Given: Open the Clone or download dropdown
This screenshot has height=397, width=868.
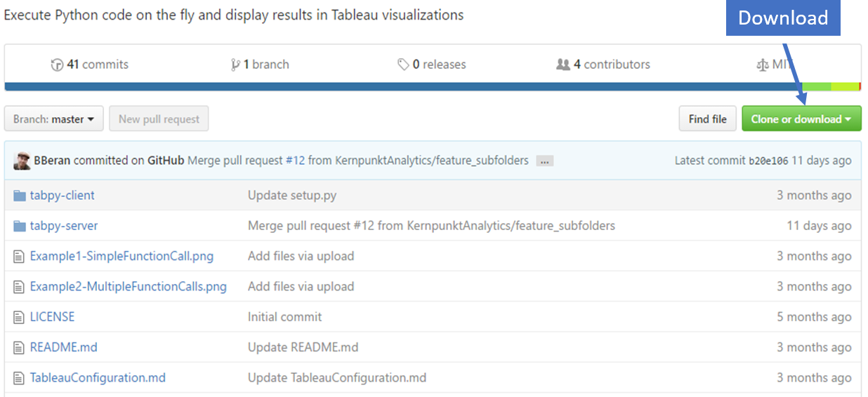Looking at the screenshot, I should coord(801,119).
